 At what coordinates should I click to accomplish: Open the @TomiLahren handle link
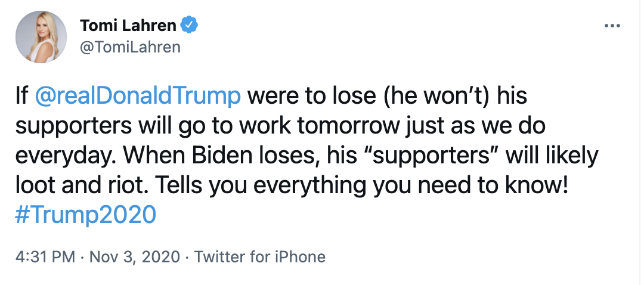129,47
